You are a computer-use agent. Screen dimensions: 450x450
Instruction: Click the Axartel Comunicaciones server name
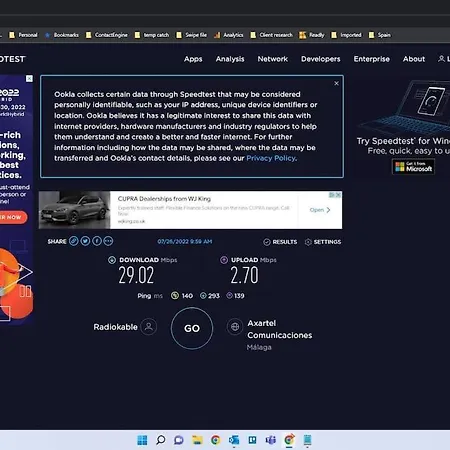click(x=280, y=329)
